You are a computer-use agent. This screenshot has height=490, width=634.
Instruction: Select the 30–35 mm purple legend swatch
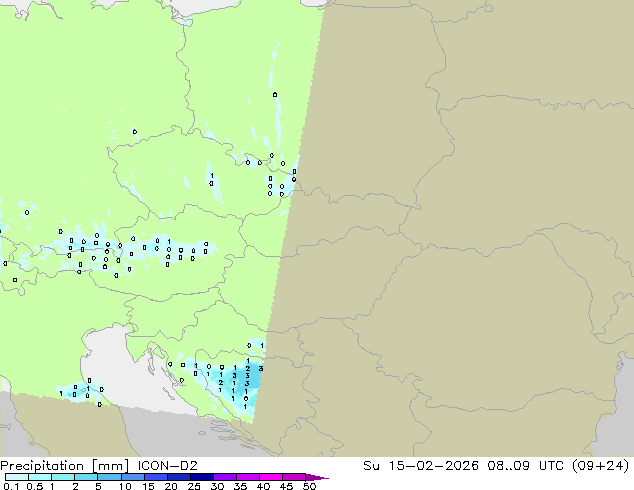[x=224, y=477]
